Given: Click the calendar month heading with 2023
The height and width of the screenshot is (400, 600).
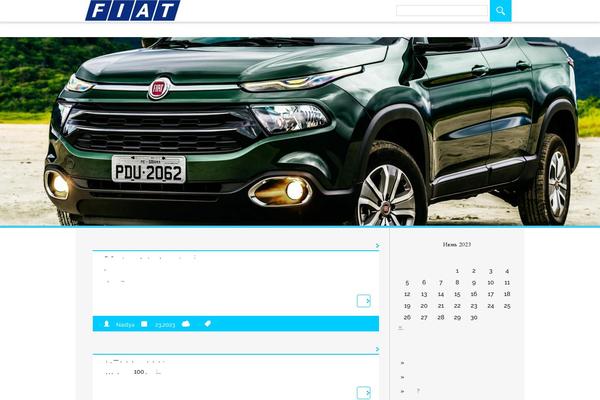Looking at the screenshot, I should [x=457, y=244].
